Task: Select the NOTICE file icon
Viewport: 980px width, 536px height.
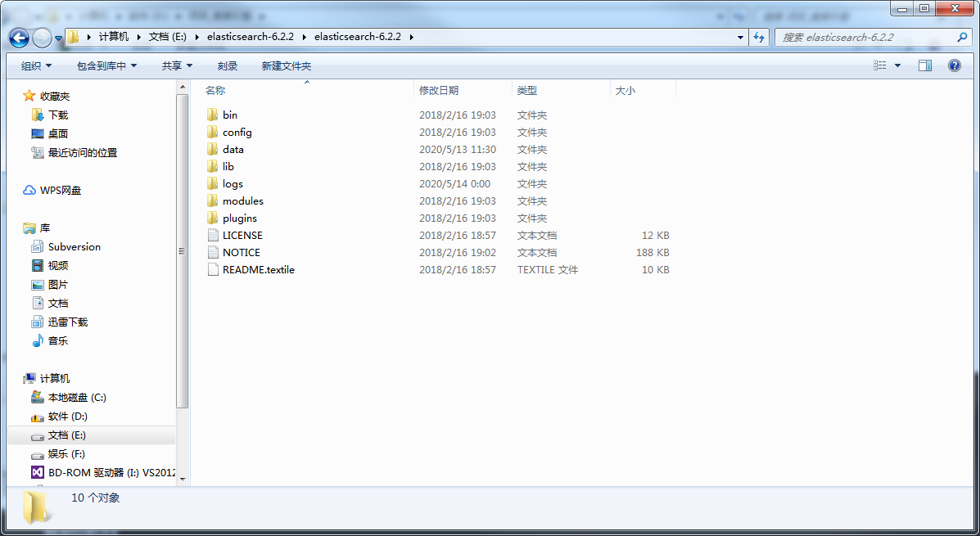Action: (213, 252)
